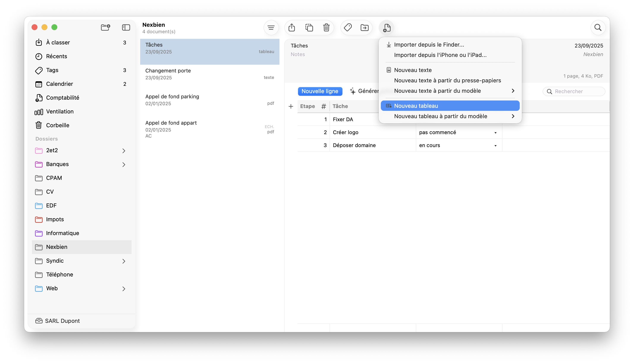Viewport: 634px width, 364px height.
Task: Open the 'en cours' status dropdown
Action: pos(495,146)
